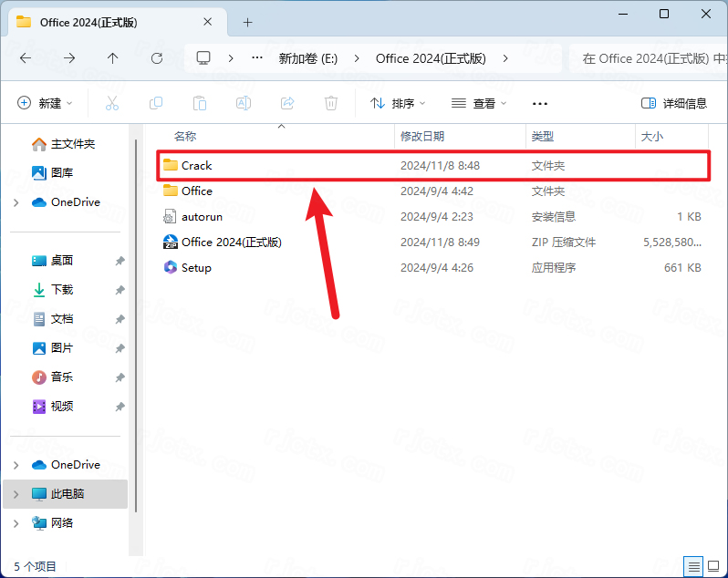Image resolution: width=728 pixels, height=578 pixels.
Task: Click the Share icon in toolbar
Action: 287,103
